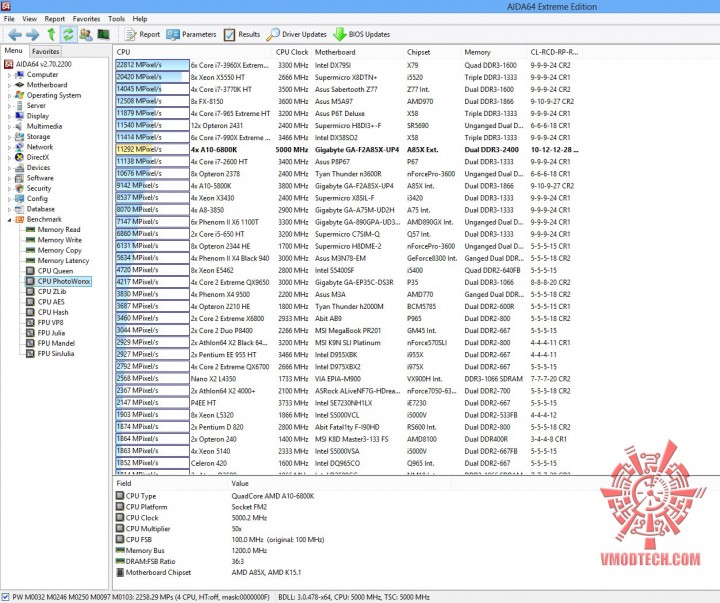Viewport: 720px width, 603px height.
Task: Select the CPU AES benchmark icon
Action: pos(30,302)
